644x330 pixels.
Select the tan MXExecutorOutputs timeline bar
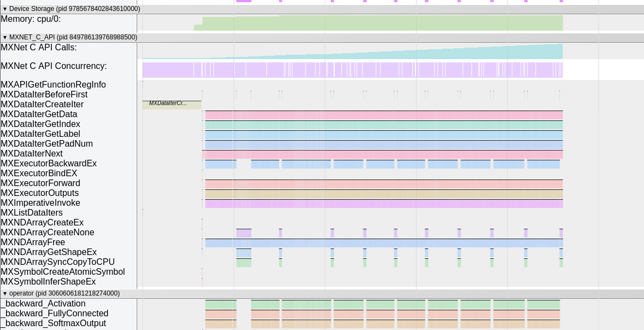tap(384, 194)
